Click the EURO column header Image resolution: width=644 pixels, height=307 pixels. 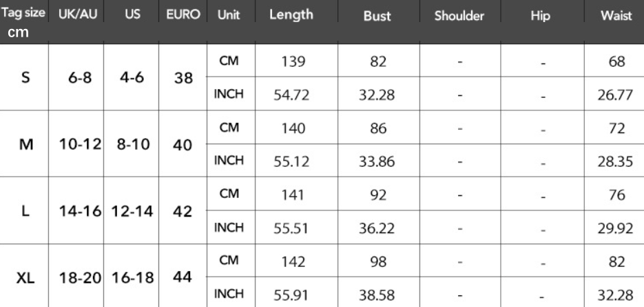[x=183, y=14]
